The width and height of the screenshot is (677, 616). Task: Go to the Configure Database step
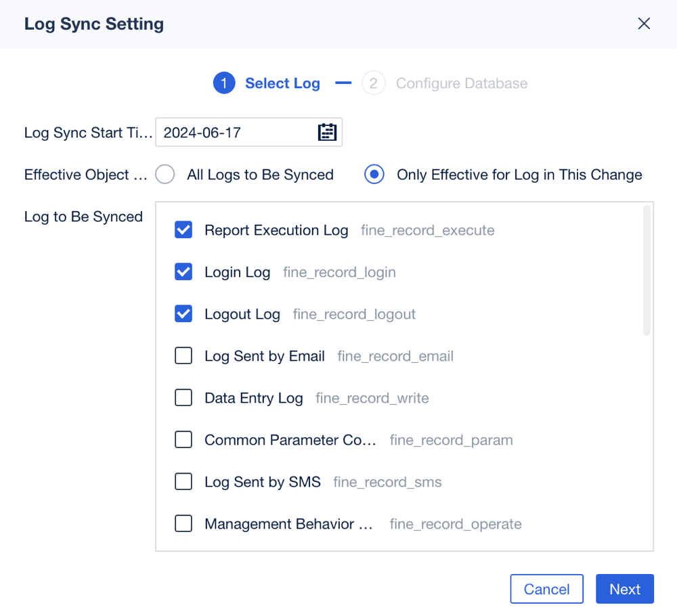click(462, 83)
